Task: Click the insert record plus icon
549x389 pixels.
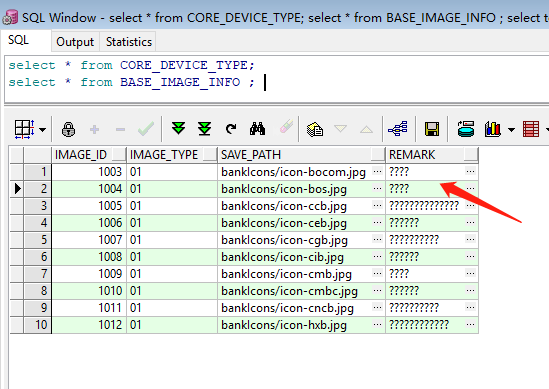Action: [x=94, y=130]
